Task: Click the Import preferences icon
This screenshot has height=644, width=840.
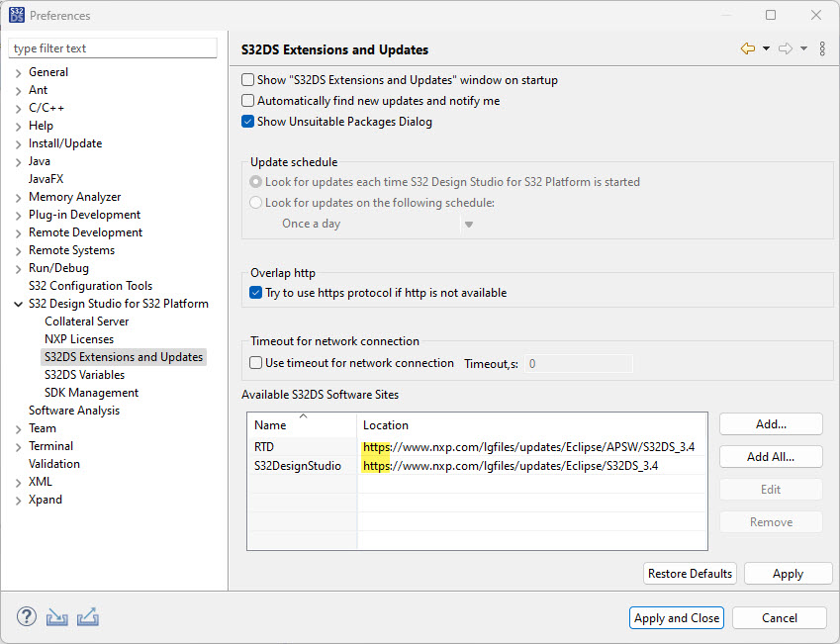Action: click(x=57, y=617)
